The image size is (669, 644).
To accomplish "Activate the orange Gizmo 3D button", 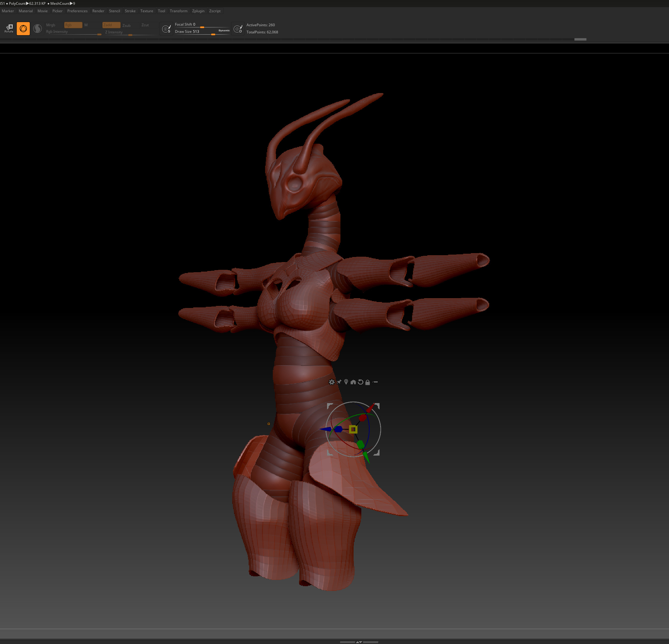I will (23, 29).
